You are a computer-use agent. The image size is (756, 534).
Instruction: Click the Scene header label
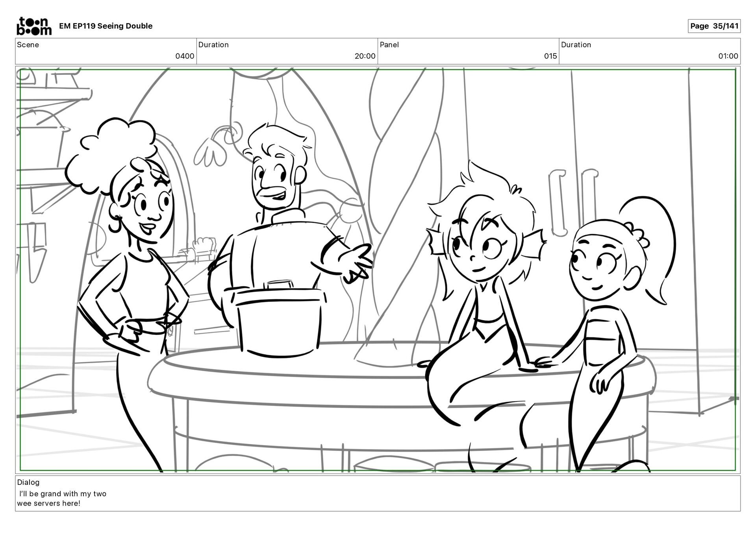(x=28, y=45)
